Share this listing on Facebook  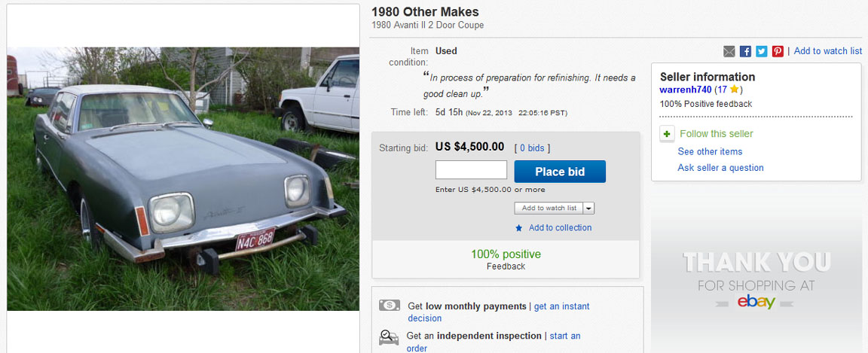745,51
